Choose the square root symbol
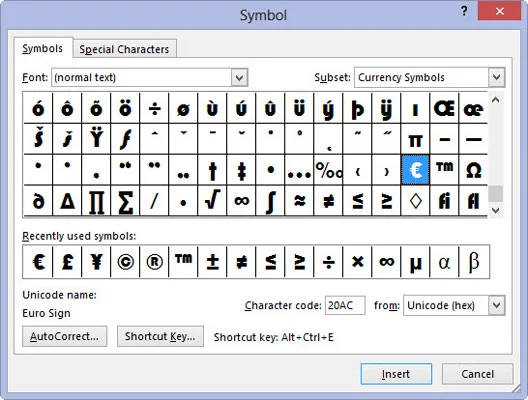This screenshot has width=528, height=400. (x=212, y=200)
